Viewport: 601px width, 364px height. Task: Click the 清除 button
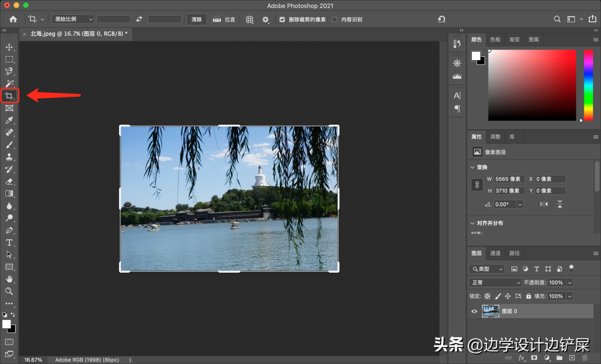pyautogui.click(x=196, y=19)
